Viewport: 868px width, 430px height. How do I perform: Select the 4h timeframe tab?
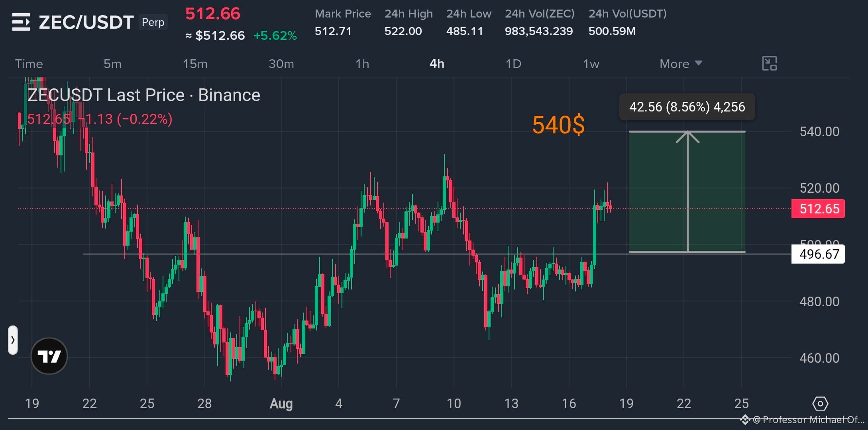click(x=437, y=64)
